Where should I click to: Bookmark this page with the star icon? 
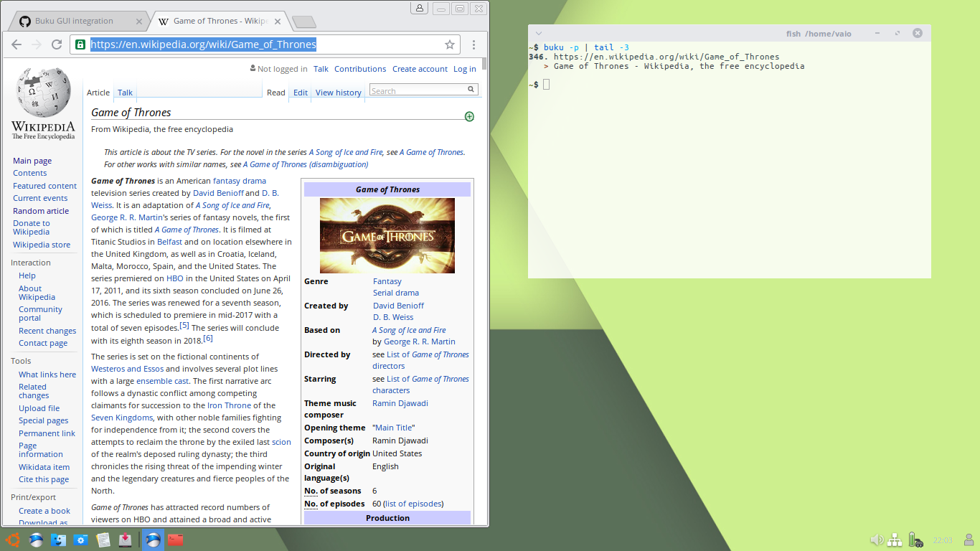[450, 44]
